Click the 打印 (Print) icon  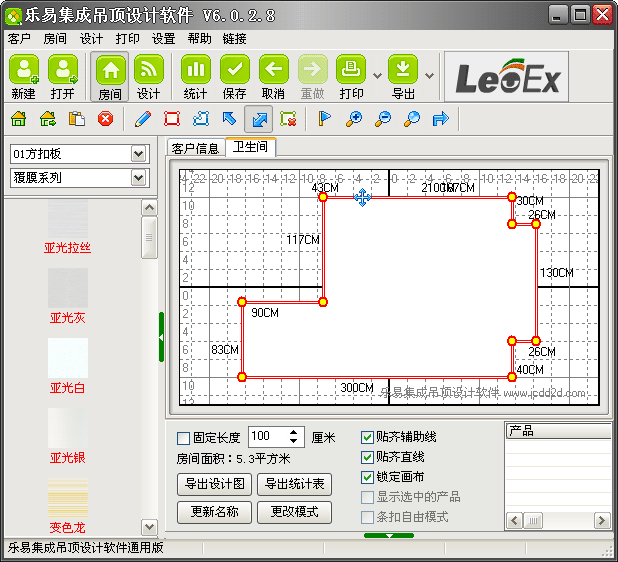(351, 71)
